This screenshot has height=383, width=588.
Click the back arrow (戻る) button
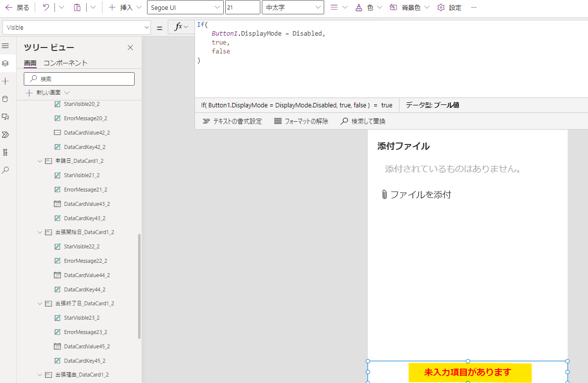17,7
